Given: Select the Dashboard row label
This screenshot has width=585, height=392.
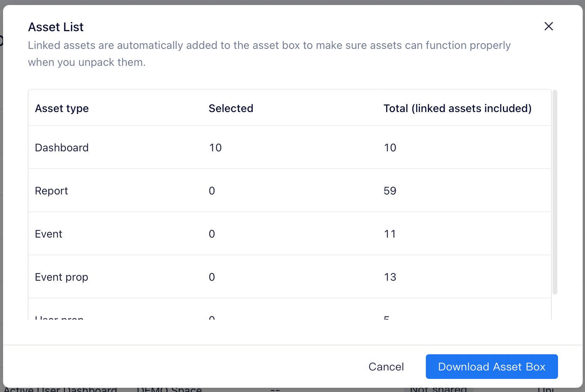Looking at the screenshot, I should 62,148.
